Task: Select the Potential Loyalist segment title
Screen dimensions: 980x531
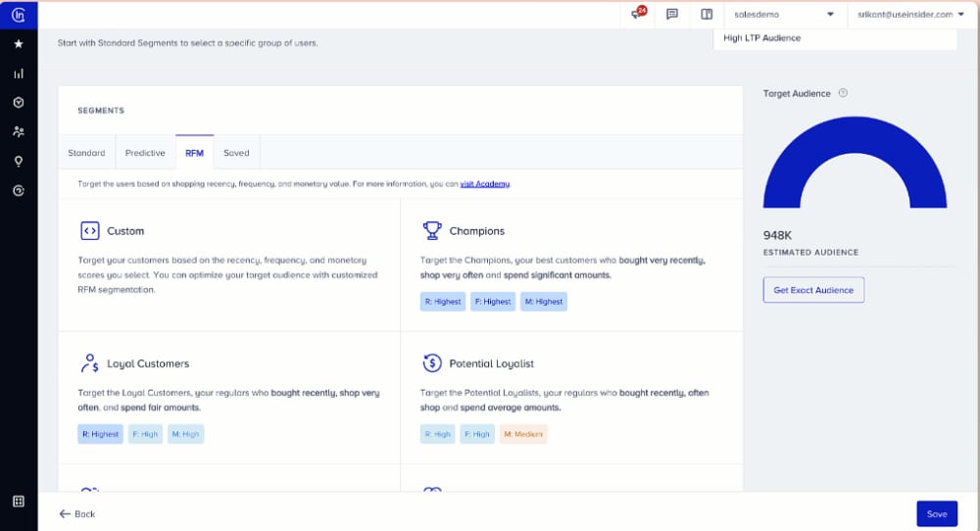Action: (491, 363)
